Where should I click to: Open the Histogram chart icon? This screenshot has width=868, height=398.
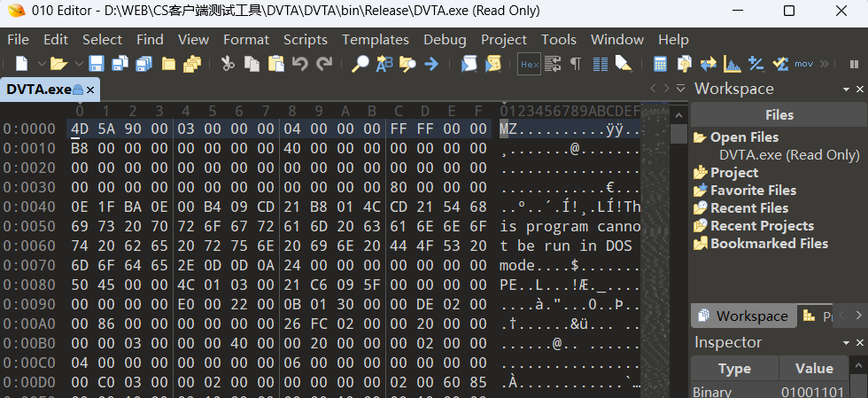click(732, 64)
